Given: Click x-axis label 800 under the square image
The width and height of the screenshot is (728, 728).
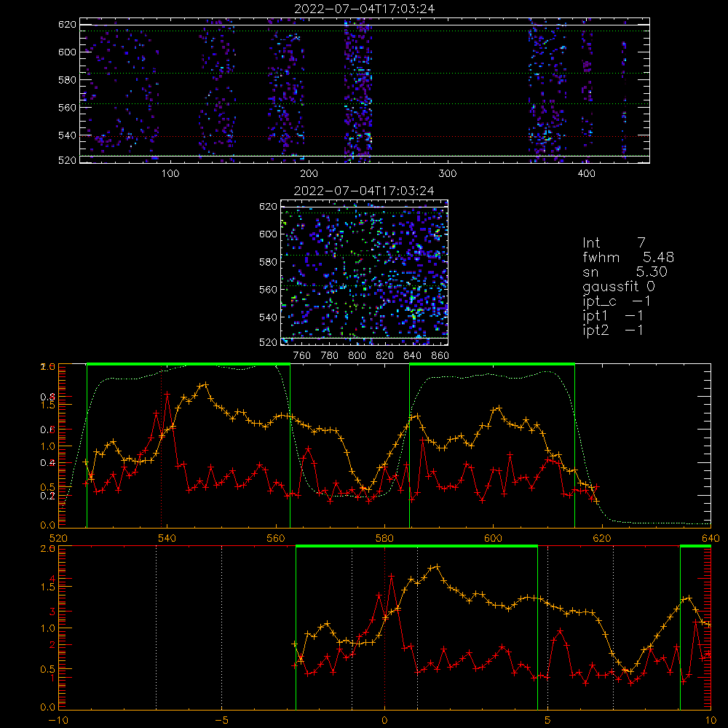Looking at the screenshot, I should 357,356.
